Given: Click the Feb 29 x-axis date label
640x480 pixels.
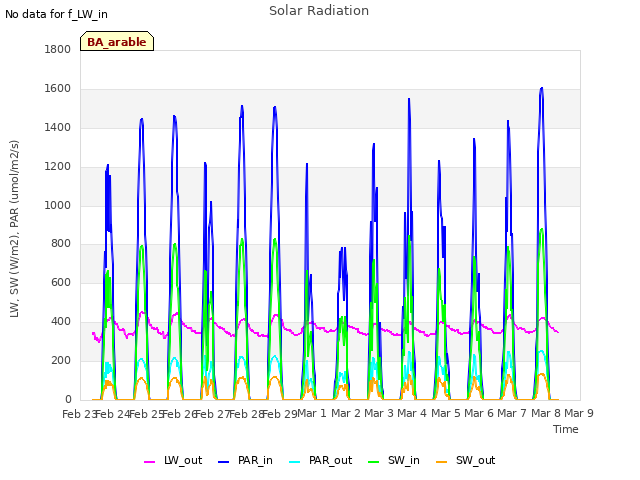Looking at the screenshot, I should pos(280,414).
